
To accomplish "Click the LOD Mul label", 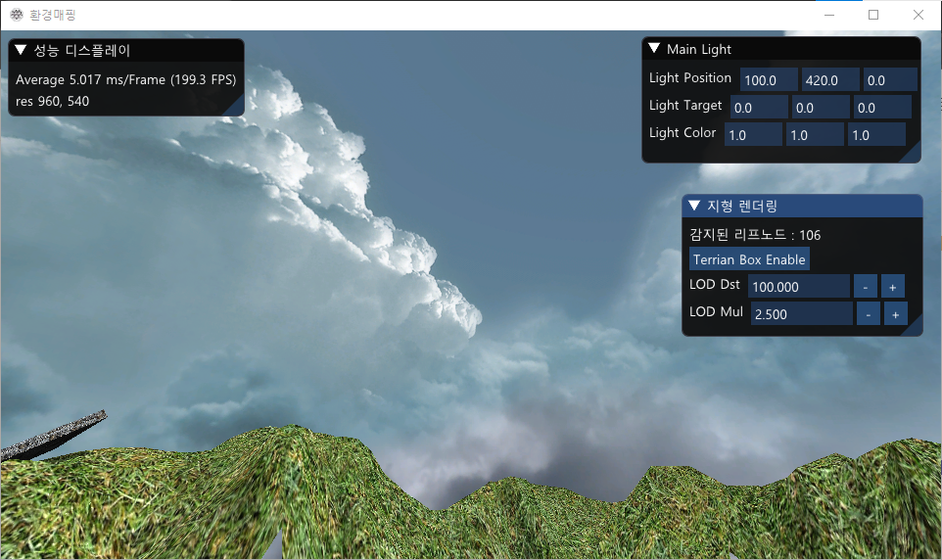I will point(716,311).
